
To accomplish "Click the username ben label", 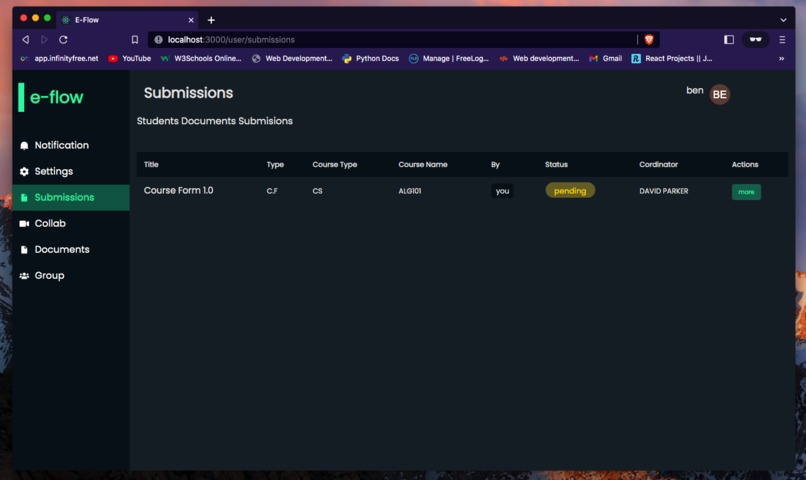I will (694, 90).
